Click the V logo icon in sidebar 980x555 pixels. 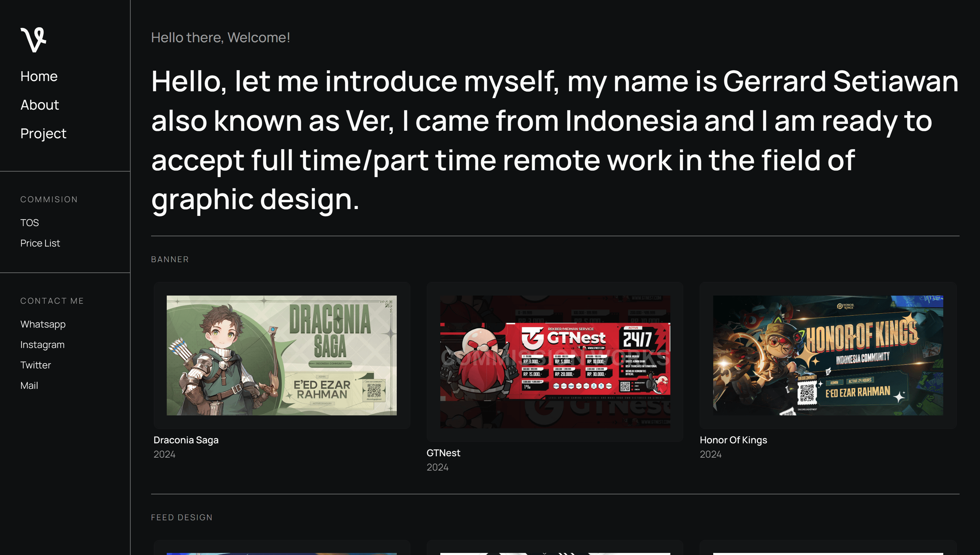click(33, 39)
